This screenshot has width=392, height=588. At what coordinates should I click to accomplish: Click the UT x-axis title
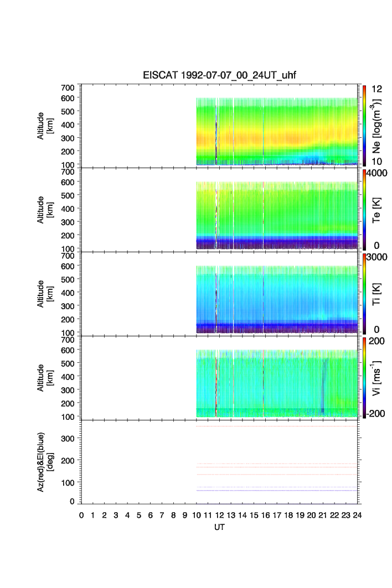point(219,527)
